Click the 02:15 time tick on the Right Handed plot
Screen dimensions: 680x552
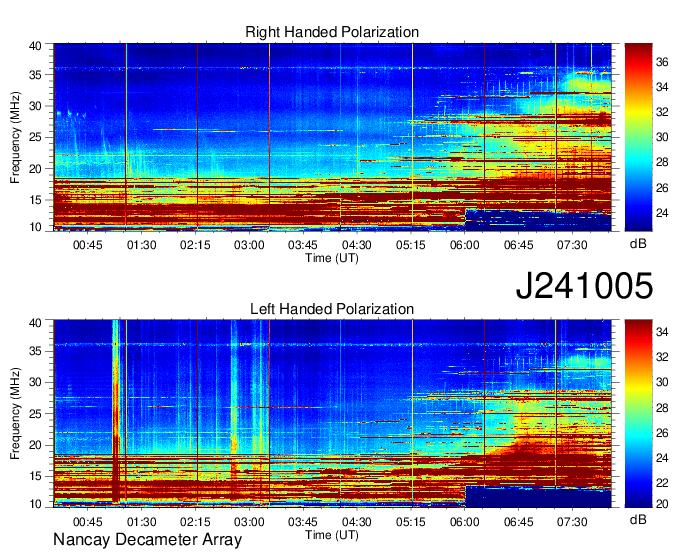tap(195, 245)
